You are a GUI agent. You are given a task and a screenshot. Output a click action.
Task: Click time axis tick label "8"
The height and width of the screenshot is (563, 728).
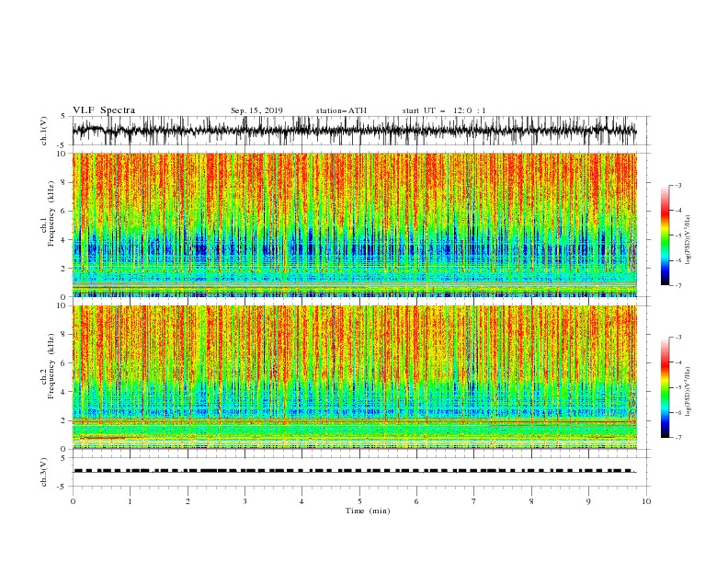coord(531,501)
